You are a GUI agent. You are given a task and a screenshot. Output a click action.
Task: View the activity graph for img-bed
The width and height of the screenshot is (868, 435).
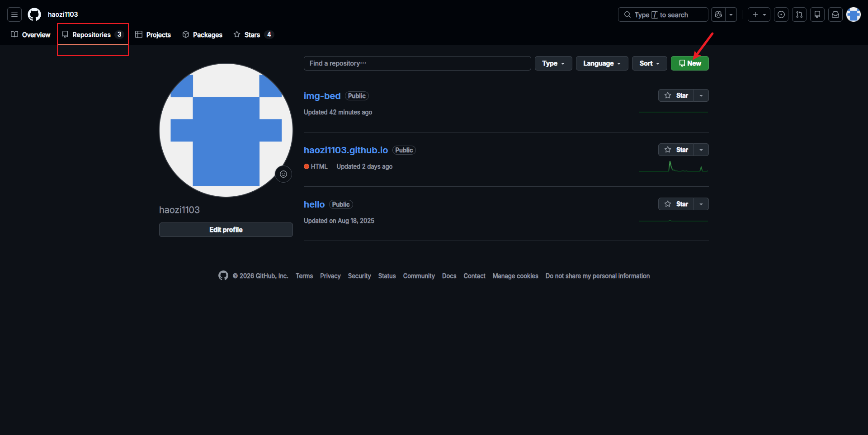point(674,112)
